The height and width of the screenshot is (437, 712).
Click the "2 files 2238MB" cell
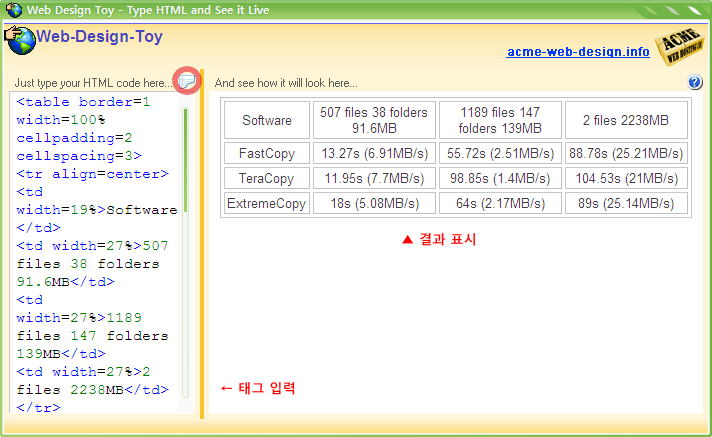coord(626,120)
